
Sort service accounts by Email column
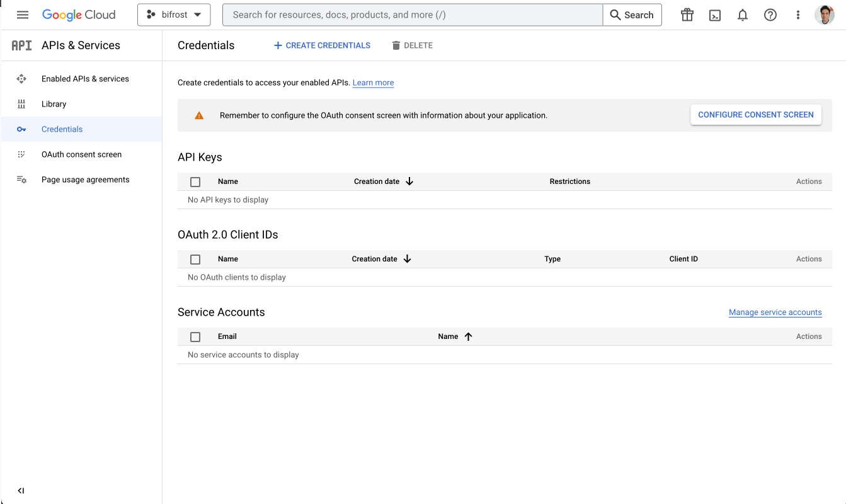pyautogui.click(x=227, y=336)
